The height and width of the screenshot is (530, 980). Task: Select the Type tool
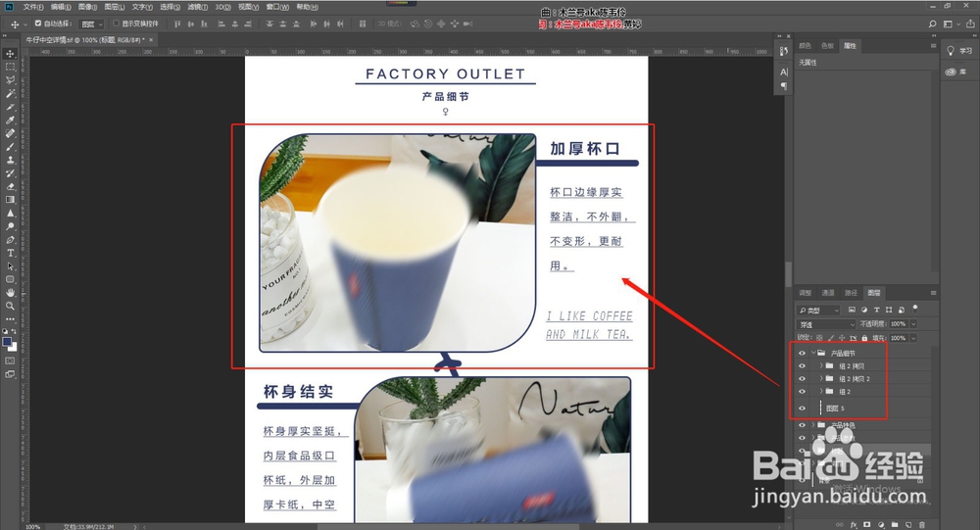coord(11,253)
